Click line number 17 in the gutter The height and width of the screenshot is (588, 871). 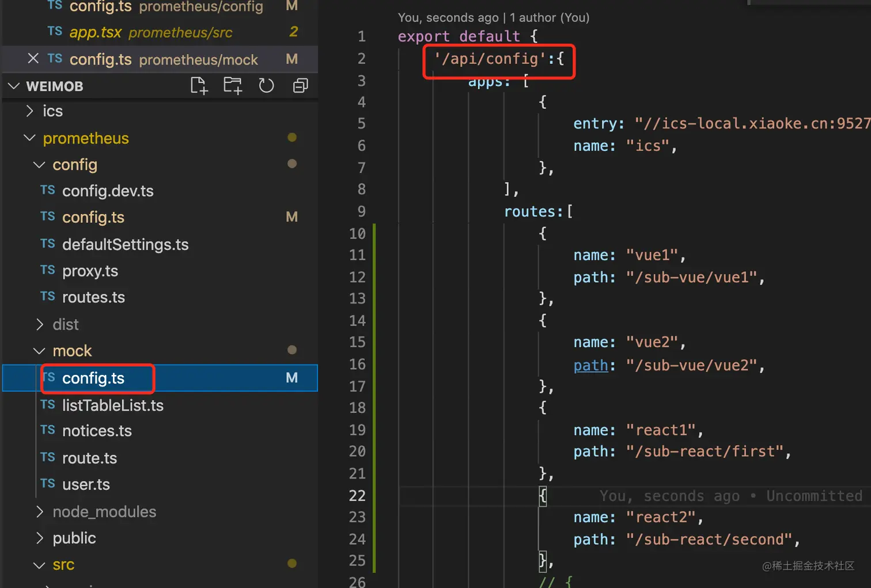(357, 386)
